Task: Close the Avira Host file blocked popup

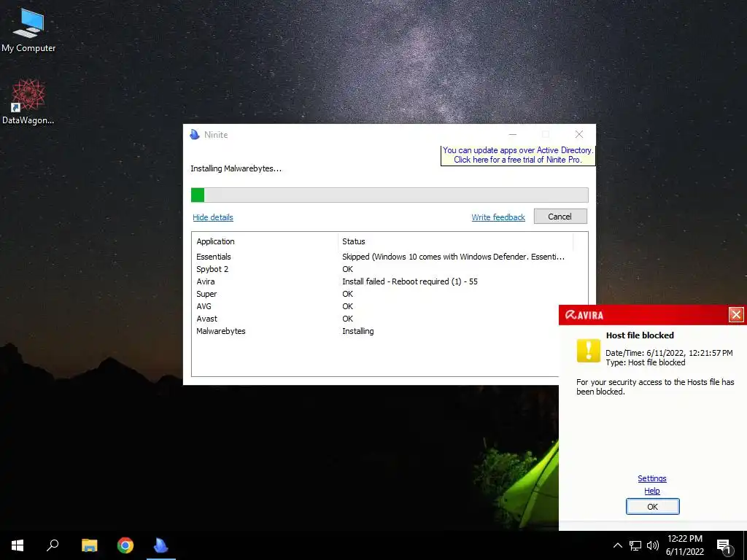Action: click(x=736, y=315)
